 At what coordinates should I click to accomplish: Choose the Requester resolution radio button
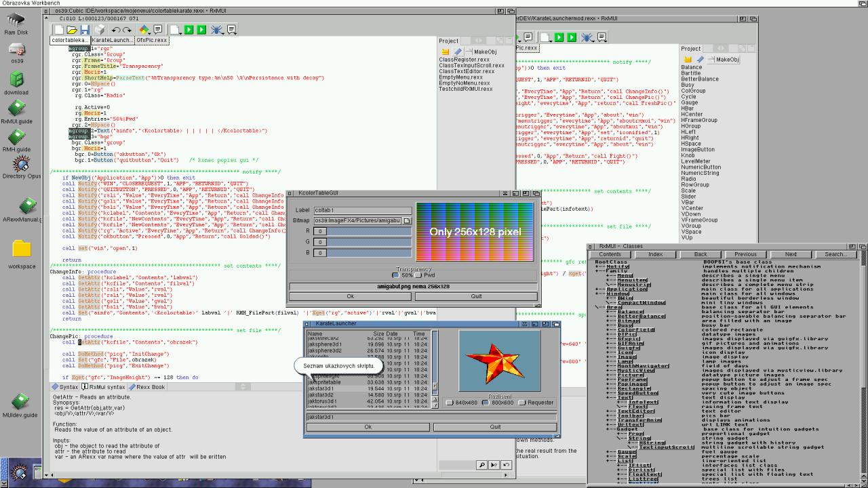[521, 403]
